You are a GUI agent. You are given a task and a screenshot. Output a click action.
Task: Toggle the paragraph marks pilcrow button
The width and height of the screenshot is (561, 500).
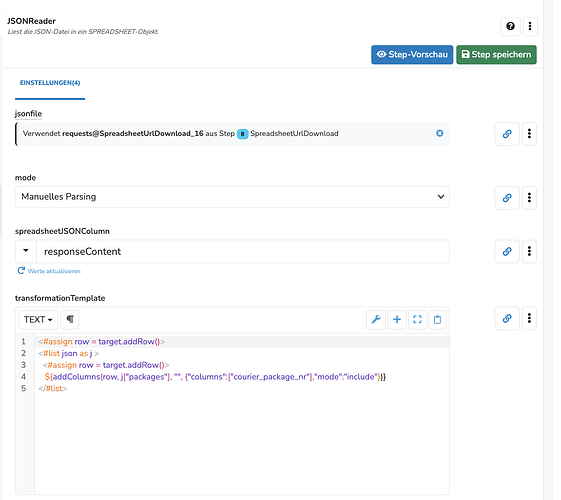pyautogui.click(x=70, y=319)
